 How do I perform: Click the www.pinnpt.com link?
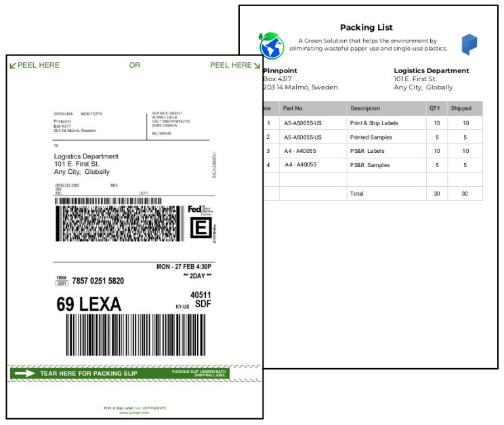(134, 412)
